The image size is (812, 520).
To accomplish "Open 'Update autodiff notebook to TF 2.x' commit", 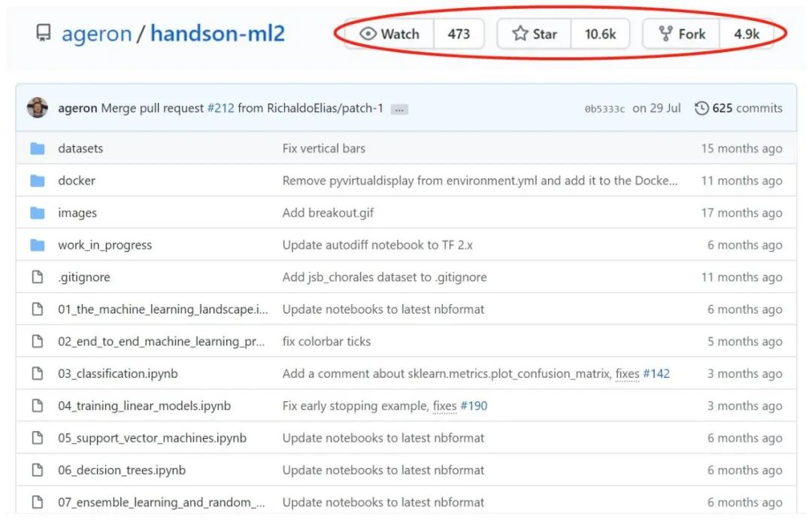I will click(x=377, y=245).
